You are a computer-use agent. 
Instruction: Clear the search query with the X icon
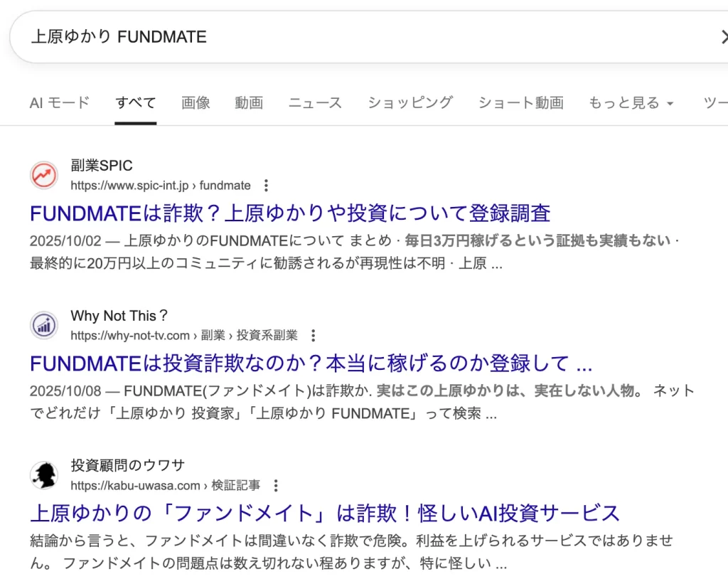click(x=724, y=37)
